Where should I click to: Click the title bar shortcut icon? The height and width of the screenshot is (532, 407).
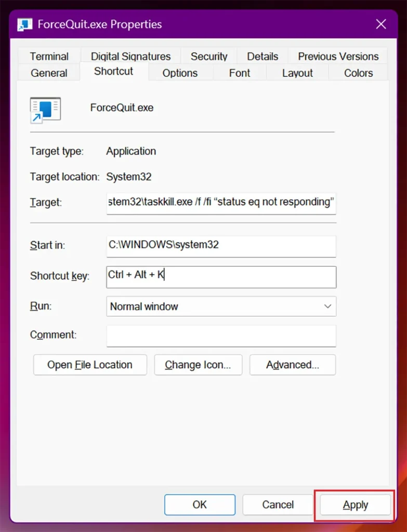[25, 24]
